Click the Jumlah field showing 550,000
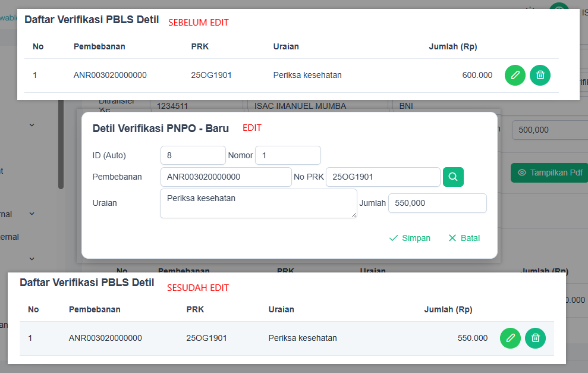Image resolution: width=588 pixels, height=373 pixels. (x=437, y=203)
